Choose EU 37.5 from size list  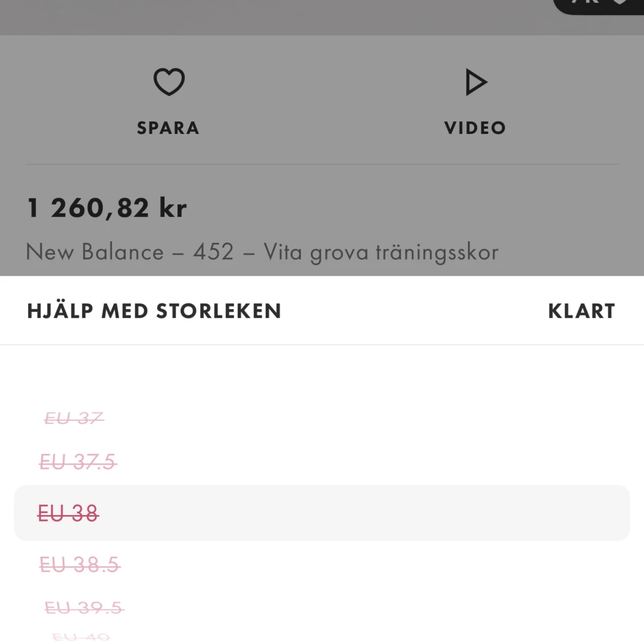(x=78, y=461)
